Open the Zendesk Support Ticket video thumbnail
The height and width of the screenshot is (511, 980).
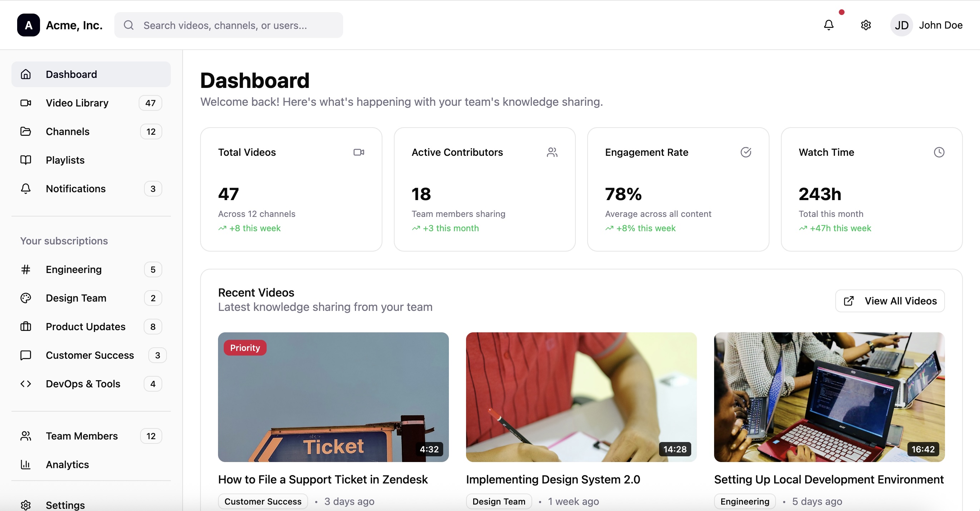coord(333,397)
